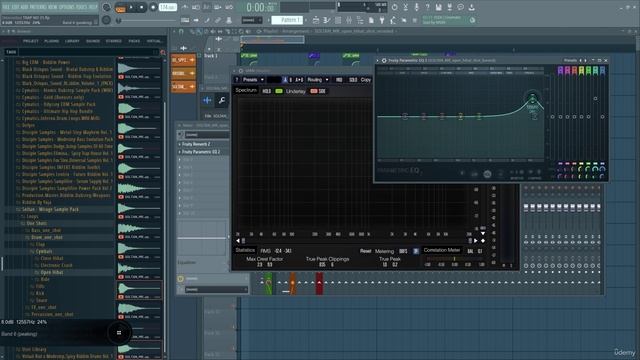The image size is (640, 360).
Task: Click the stop button in transport
Action: tap(142, 7)
